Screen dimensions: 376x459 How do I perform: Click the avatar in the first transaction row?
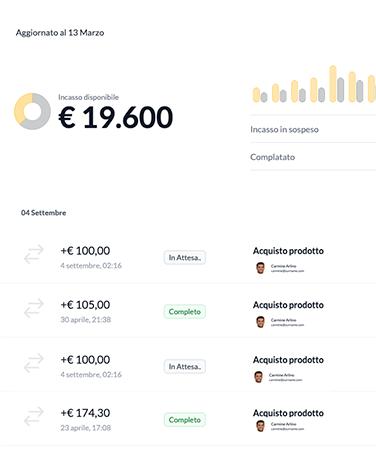click(260, 268)
